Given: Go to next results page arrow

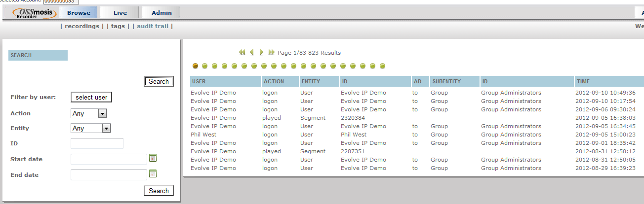Looking at the screenshot, I should click(262, 52).
